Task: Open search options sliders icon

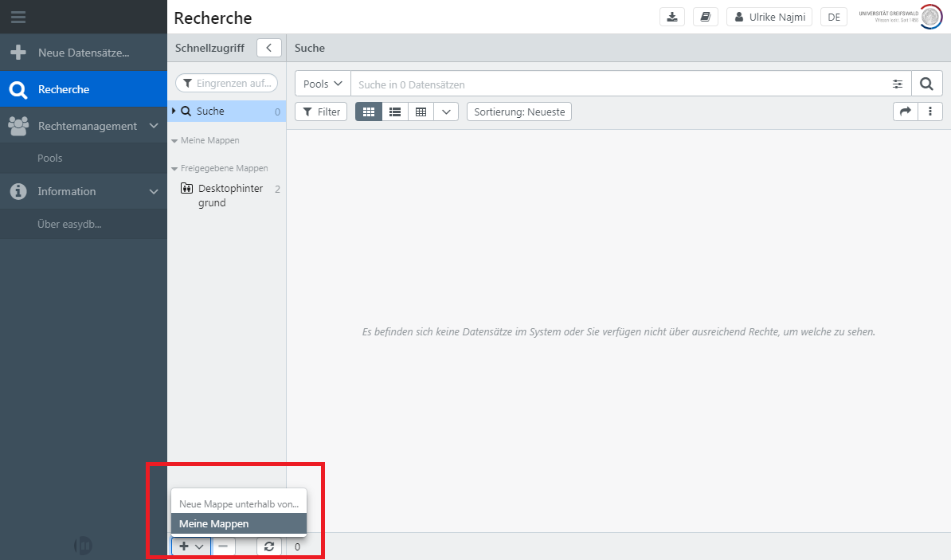Action: pos(898,84)
